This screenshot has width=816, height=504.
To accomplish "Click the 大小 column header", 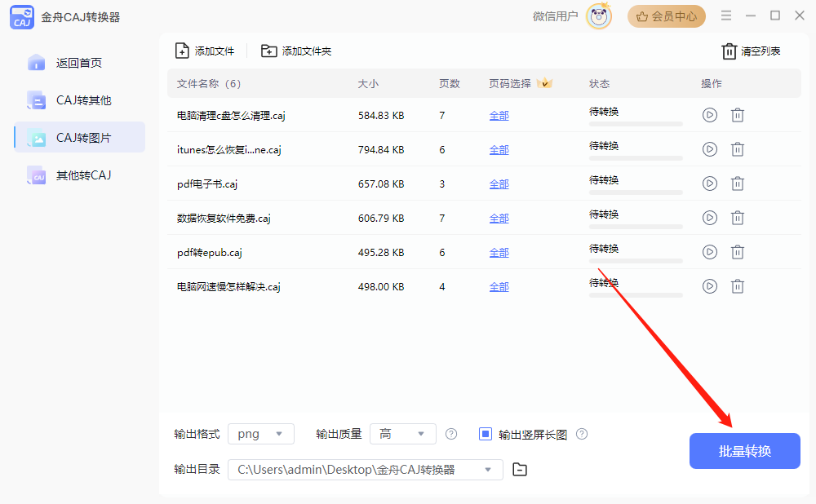I will 368,84.
